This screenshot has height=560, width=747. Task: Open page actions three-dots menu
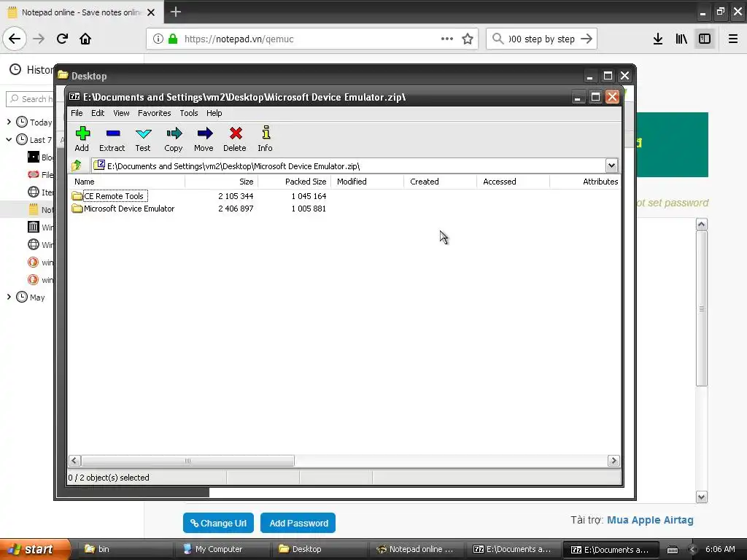pos(447,39)
